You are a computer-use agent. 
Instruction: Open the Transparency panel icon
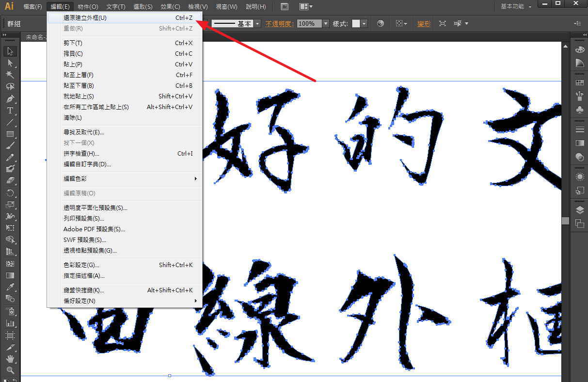579,157
